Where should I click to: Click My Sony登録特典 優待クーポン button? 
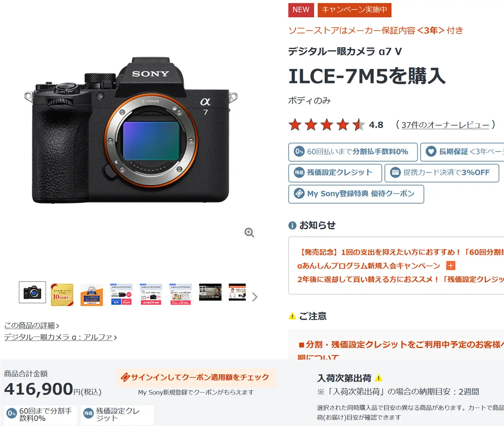pyautogui.click(x=356, y=194)
